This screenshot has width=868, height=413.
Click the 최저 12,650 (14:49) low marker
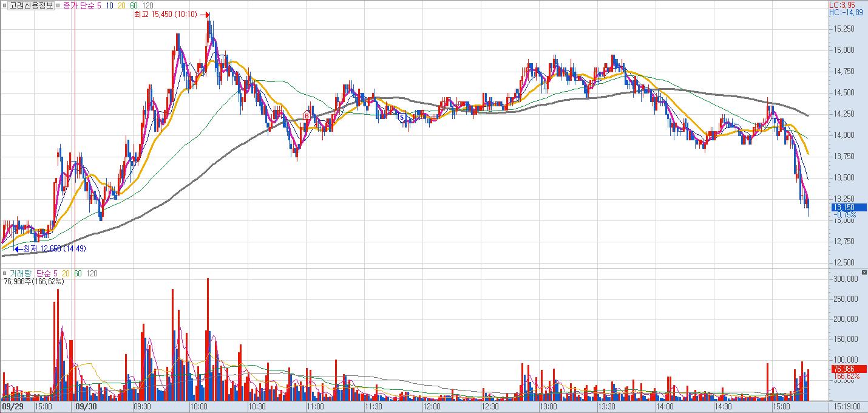(50, 248)
